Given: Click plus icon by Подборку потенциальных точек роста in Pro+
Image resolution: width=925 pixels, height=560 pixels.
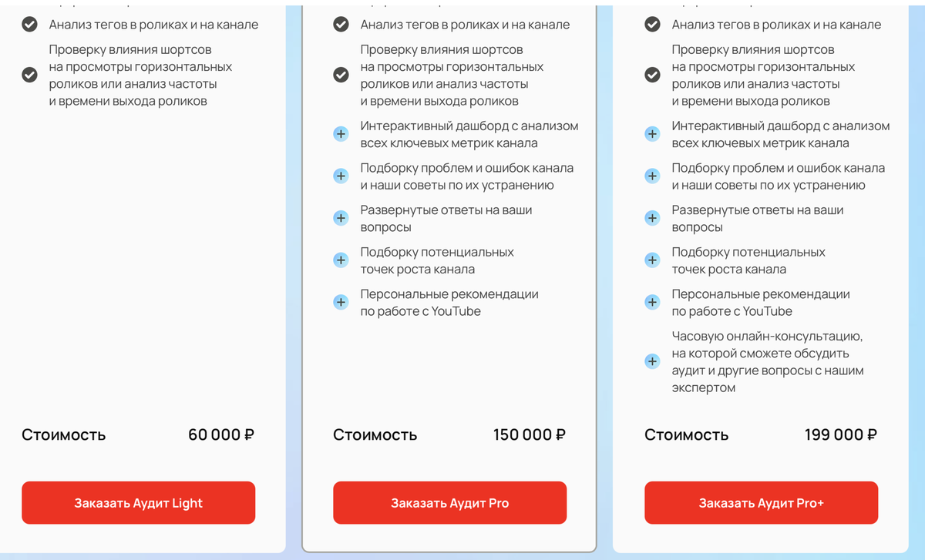Looking at the screenshot, I should [652, 260].
